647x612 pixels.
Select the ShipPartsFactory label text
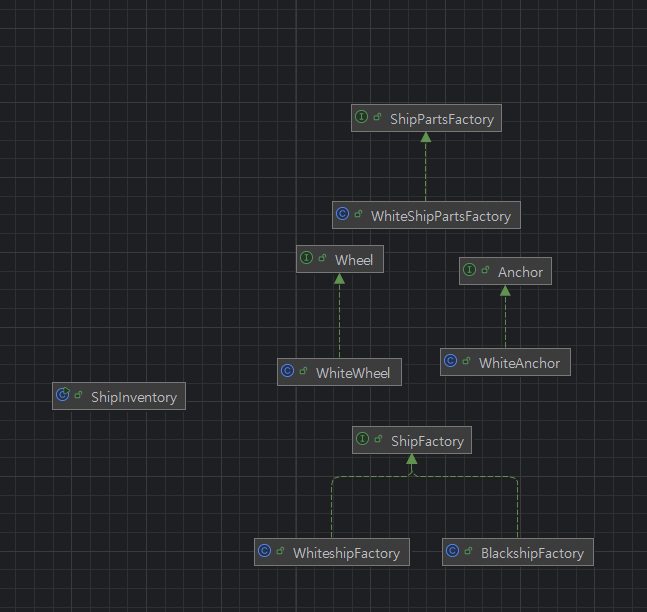442,119
